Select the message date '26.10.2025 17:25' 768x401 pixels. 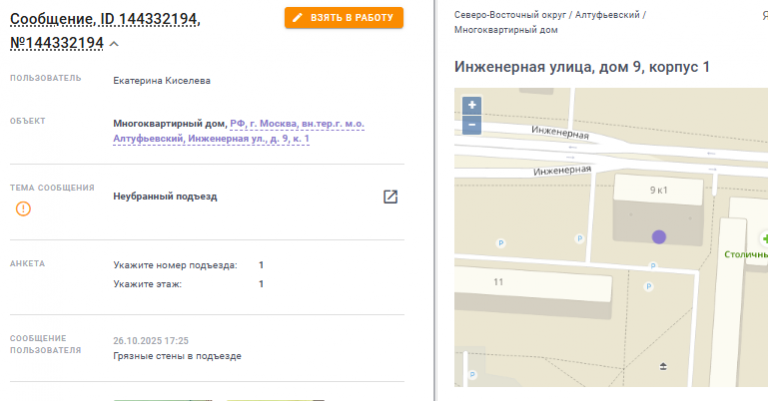click(151, 341)
